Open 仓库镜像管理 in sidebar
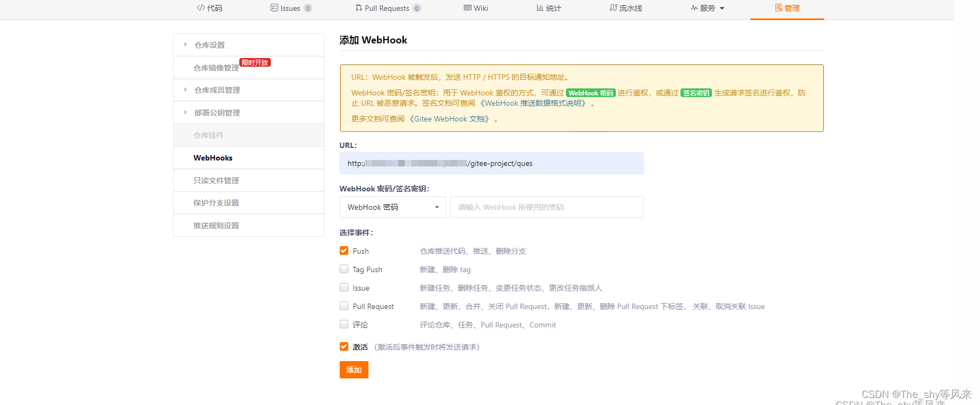980x405 pixels. pos(216,68)
